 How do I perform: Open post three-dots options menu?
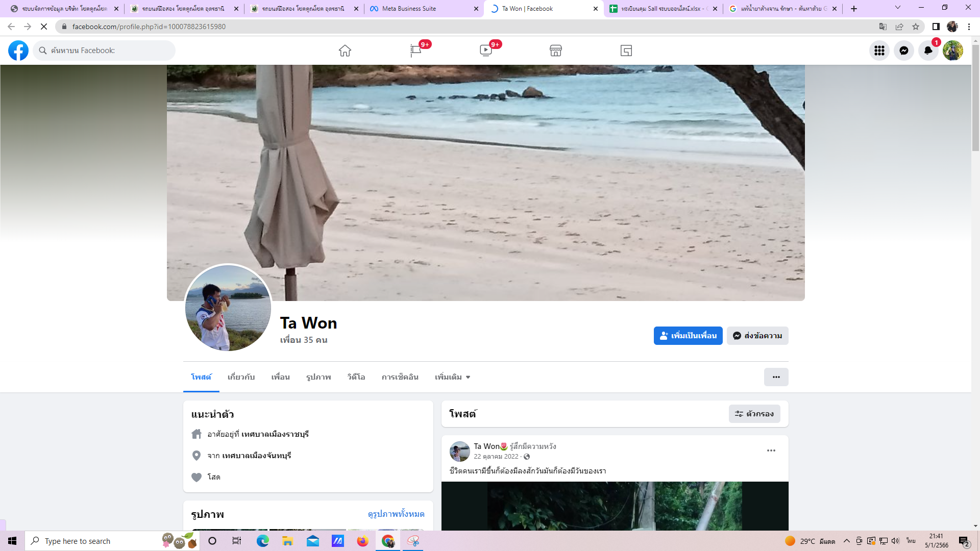point(771,450)
